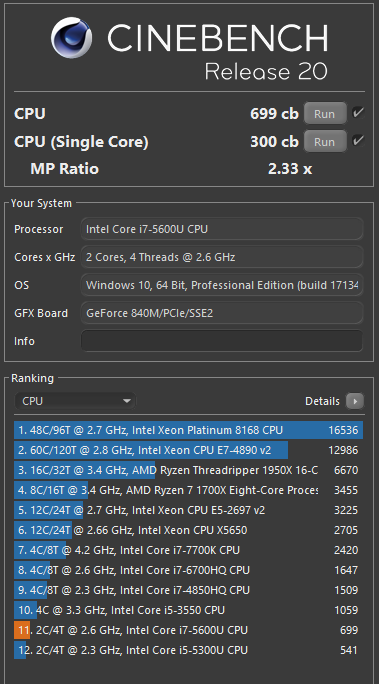The image size is (379, 684).
Task: Select the Xeon E7-4890 v2 ranking row
Action: (188, 450)
